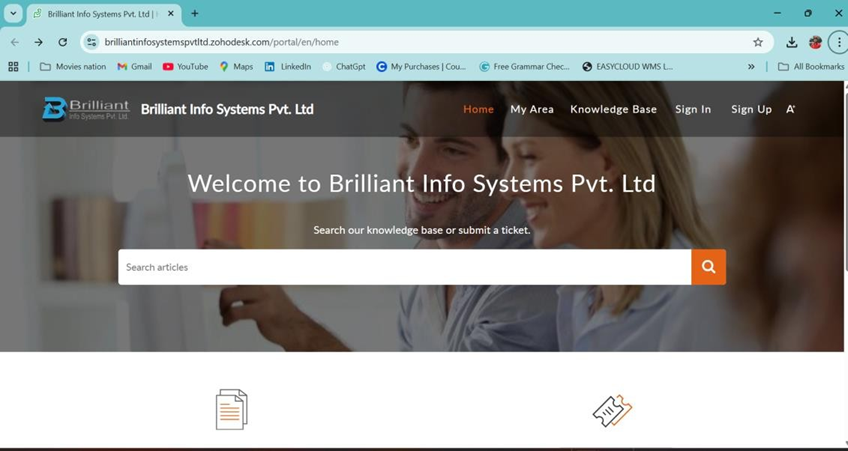Open the Chrome downloads icon

(x=791, y=42)
